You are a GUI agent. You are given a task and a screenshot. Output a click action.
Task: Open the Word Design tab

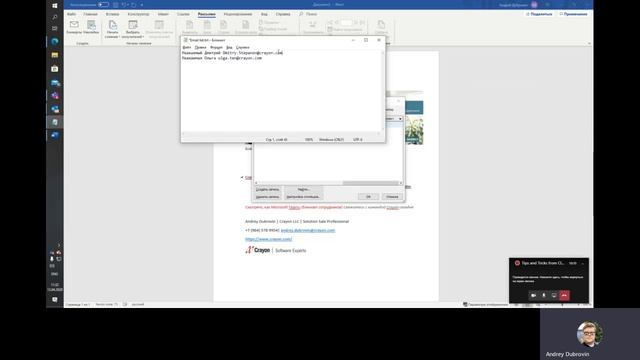(x=138, y=14)
